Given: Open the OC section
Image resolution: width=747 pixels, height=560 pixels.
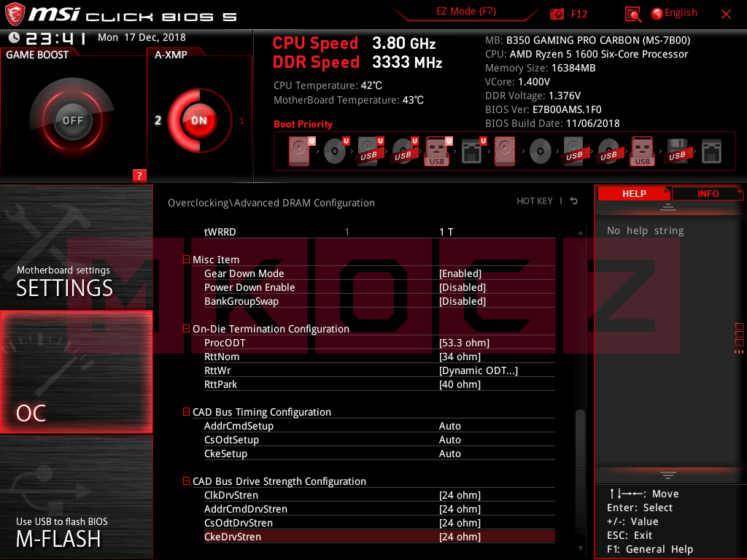Looking at the screenshot, I should [x=76, y=373].
